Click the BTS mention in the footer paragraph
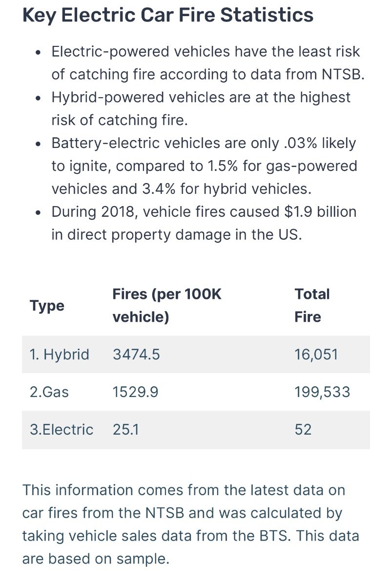Image resolution: width=392 pixels, height=586 pixels. 276,536
